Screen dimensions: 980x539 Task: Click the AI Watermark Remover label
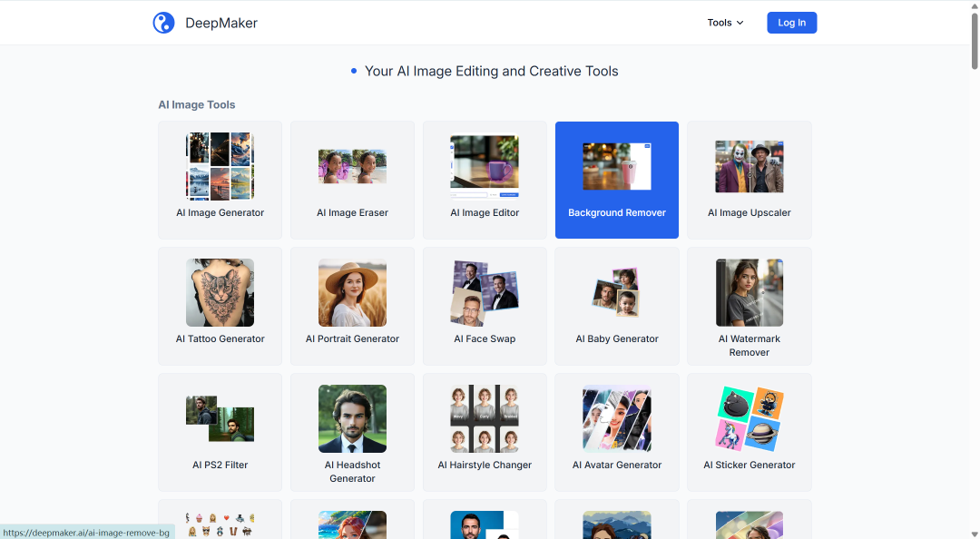coord(750,346)
